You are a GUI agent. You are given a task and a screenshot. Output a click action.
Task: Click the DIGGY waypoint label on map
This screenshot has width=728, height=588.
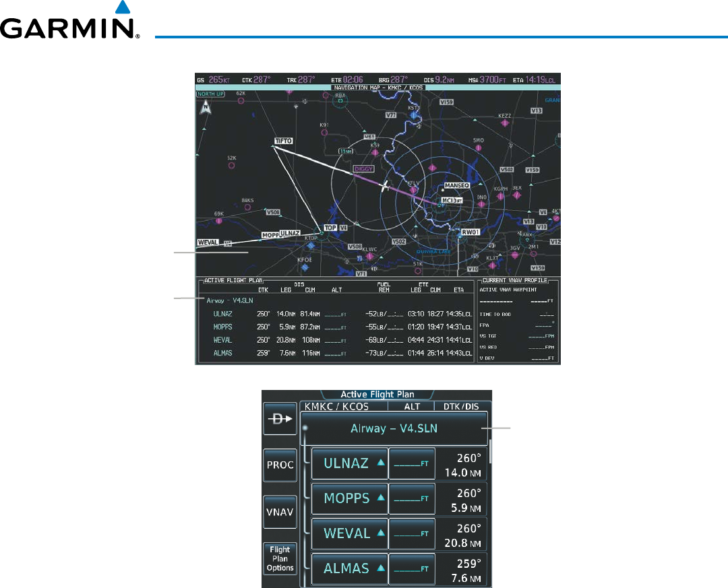[x=363, y=169]
